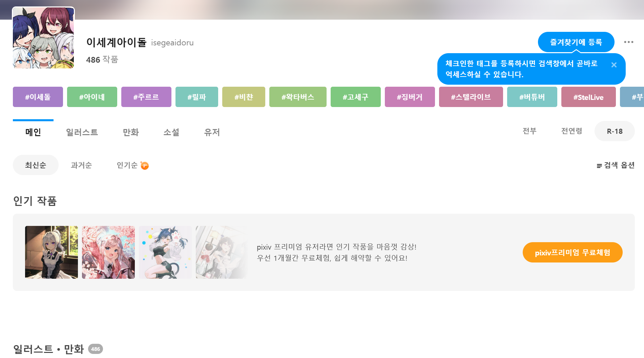This screenshot has height=358, width=644.
Task: Switch to the 유저 tab
Action: (212, 132)
